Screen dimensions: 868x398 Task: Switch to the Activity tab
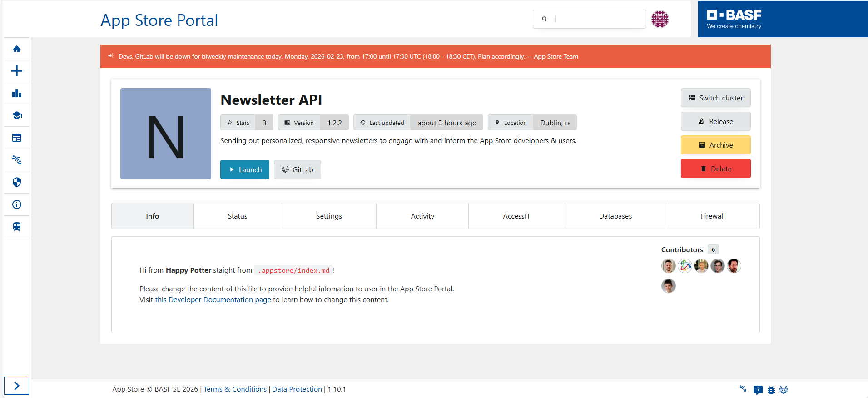tap(422, 216)
